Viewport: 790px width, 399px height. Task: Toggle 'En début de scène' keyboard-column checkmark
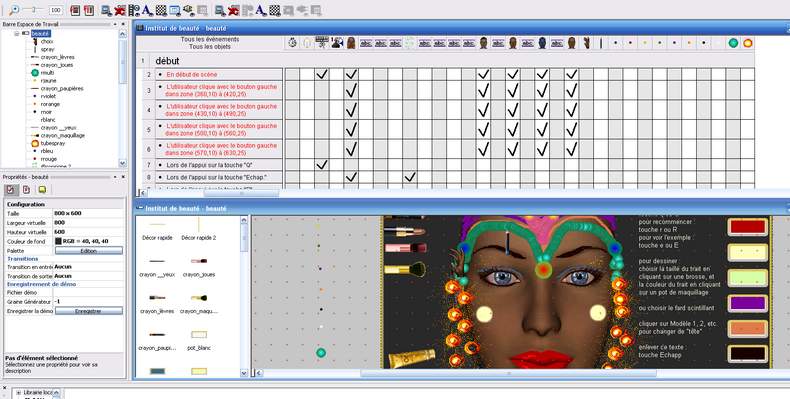pyautogui.click(x=321, y=75)
